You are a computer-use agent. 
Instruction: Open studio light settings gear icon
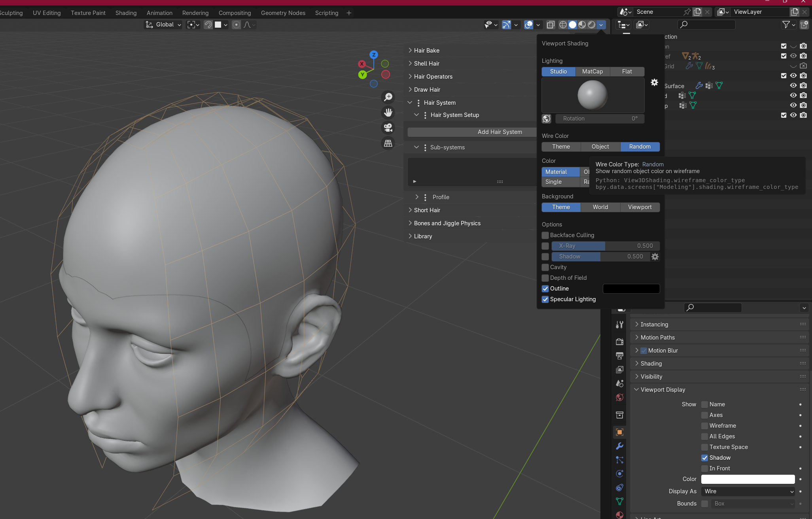tap(655, 82)
